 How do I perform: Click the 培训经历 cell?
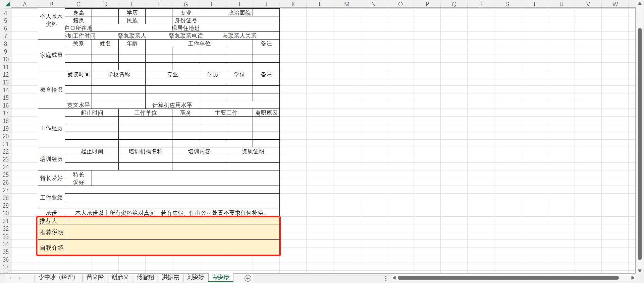coord(51,159)
